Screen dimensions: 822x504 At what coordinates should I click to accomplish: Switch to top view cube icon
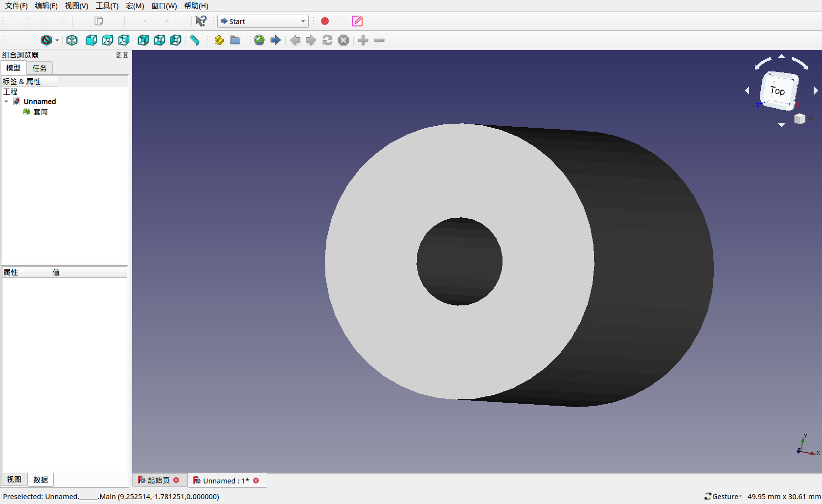coord(108,40)
